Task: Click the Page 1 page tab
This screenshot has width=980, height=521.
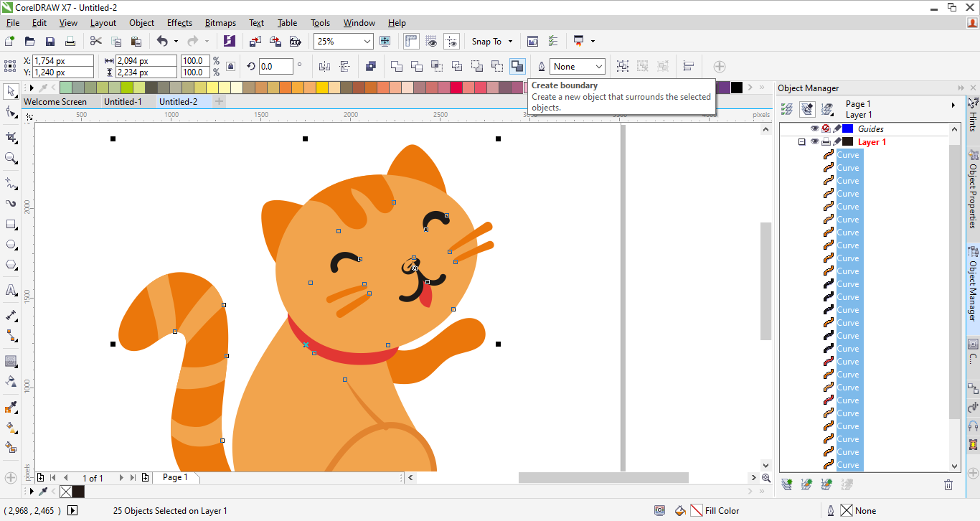Action: (x=175, y=477)
